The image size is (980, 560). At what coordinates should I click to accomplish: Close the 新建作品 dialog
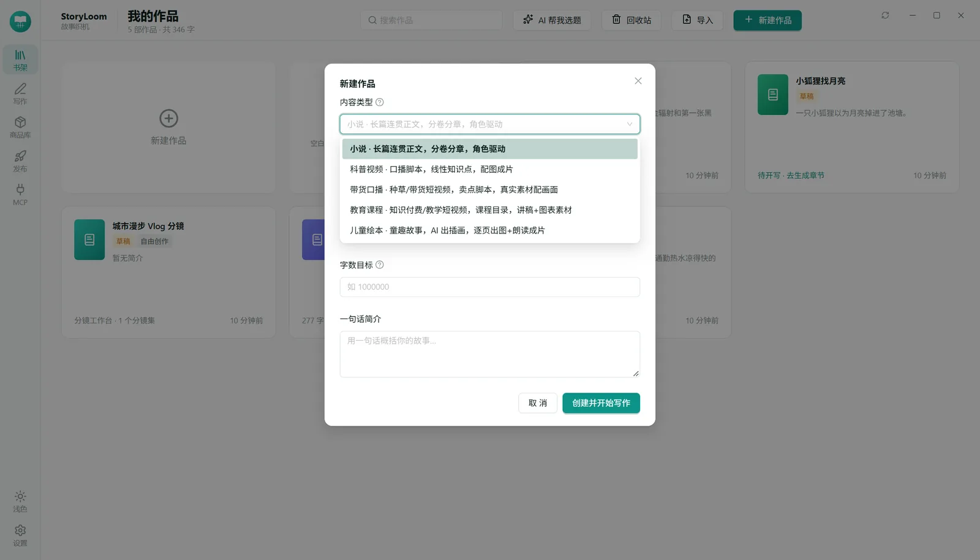(x=638, y=81)
